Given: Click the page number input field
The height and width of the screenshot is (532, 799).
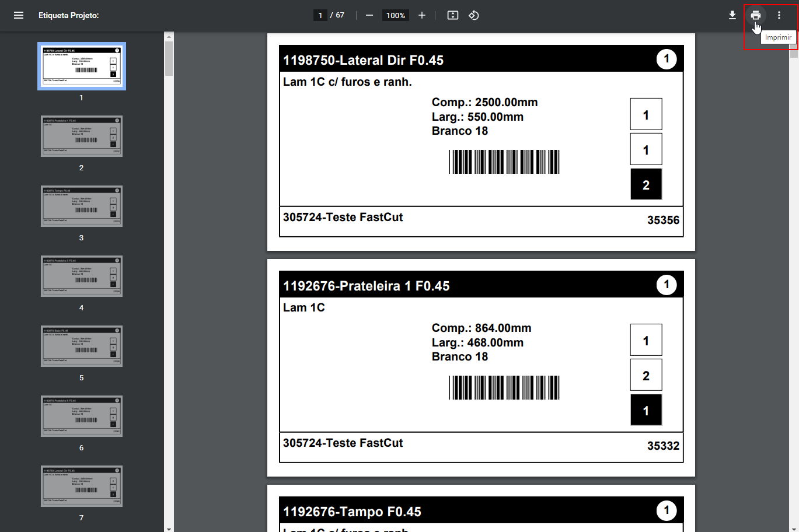Looking at the screenshot, I should point(320,15).
